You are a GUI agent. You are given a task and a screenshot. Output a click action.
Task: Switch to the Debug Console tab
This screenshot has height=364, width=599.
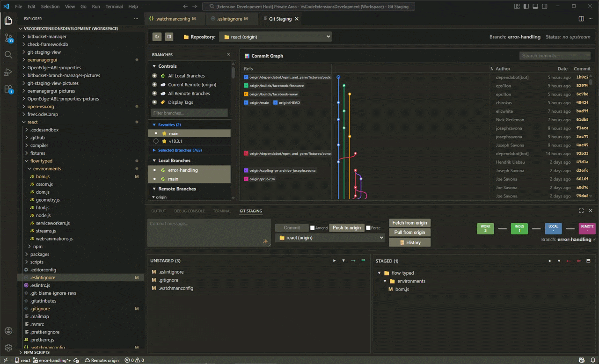pos(190,211)
